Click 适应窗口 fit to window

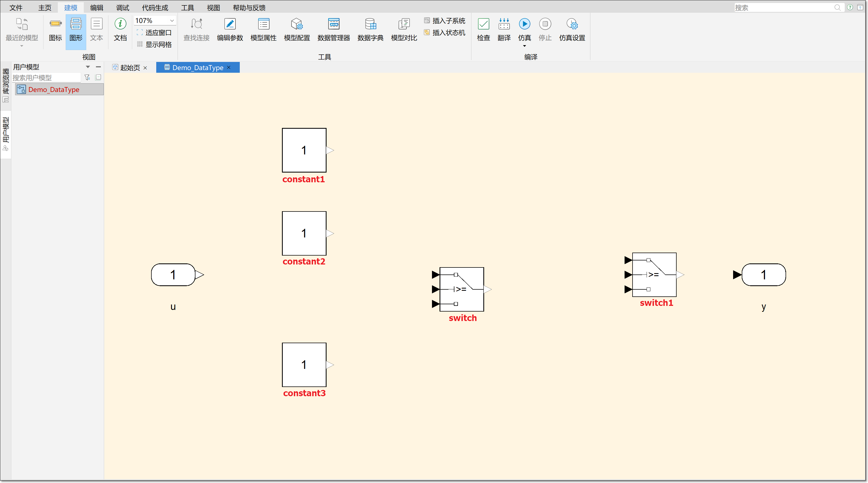point(154,32)
